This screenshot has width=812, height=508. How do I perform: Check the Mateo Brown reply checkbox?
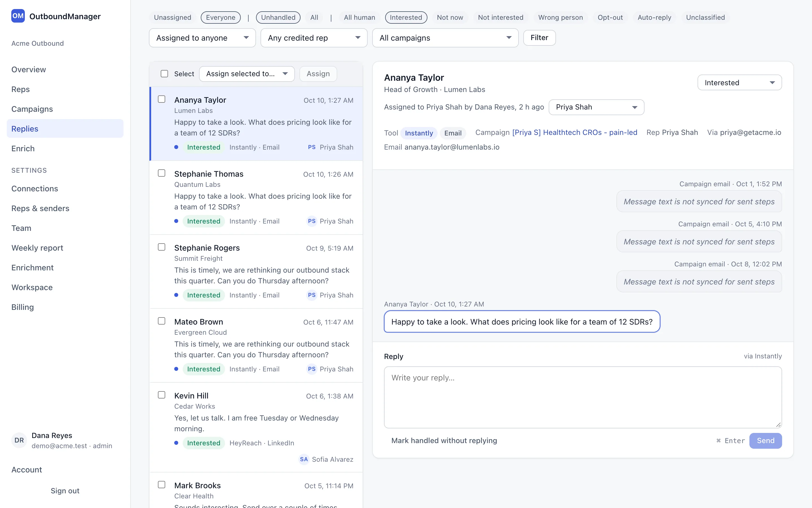161,321
